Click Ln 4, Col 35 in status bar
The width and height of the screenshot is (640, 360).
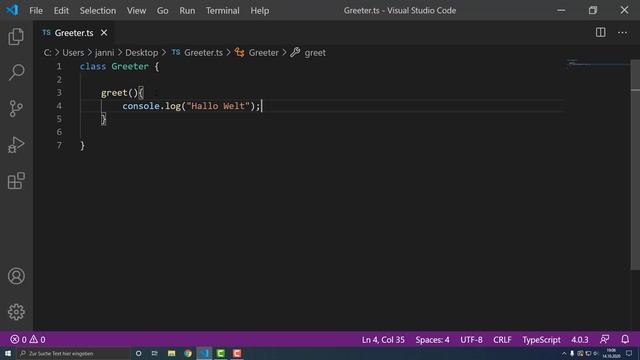click(383, 339)
